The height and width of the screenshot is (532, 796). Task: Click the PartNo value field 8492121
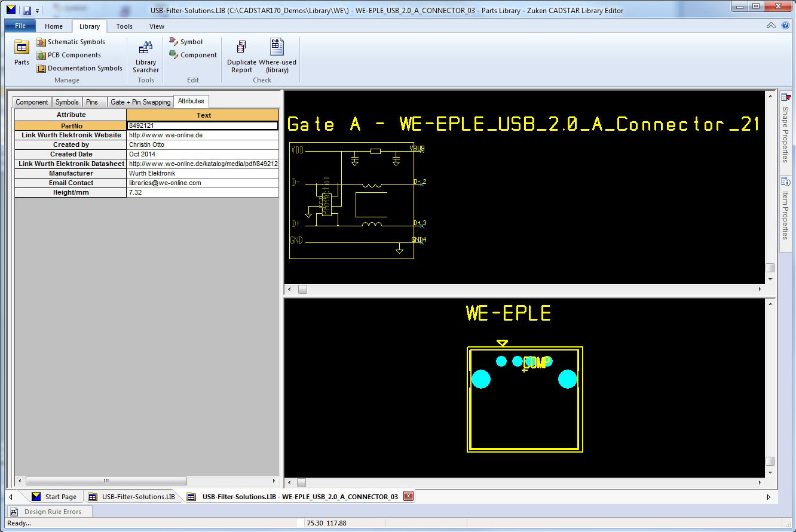203,126
